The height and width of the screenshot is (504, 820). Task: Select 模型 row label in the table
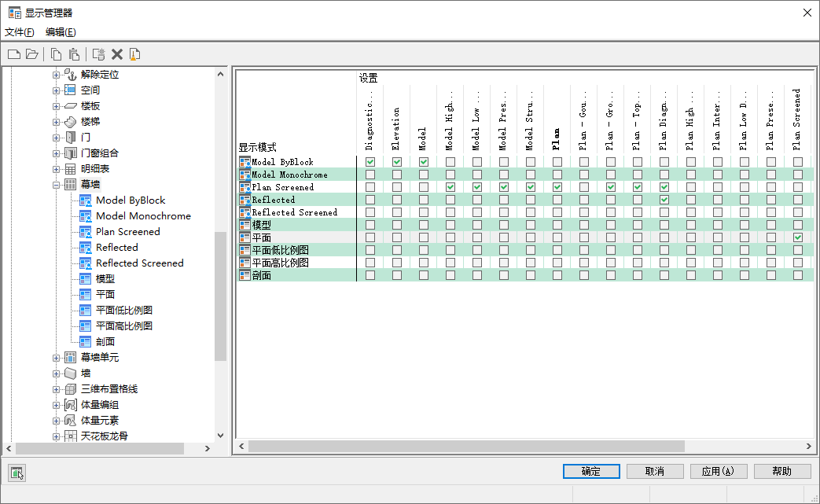pos(262,225)
